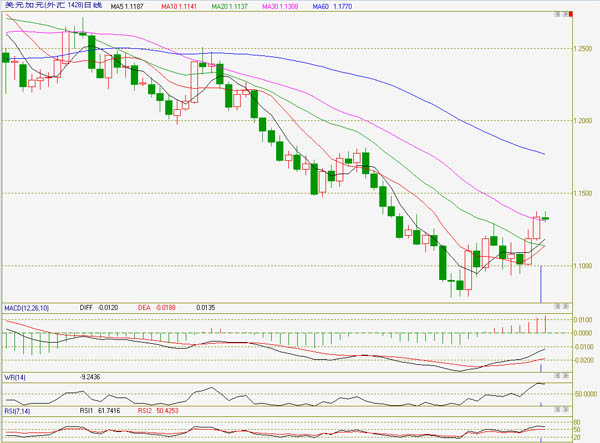The image size is (600, 443).
Task: Click the blue vertical cursor marker below latest candle
Action: tap(541, 284)
